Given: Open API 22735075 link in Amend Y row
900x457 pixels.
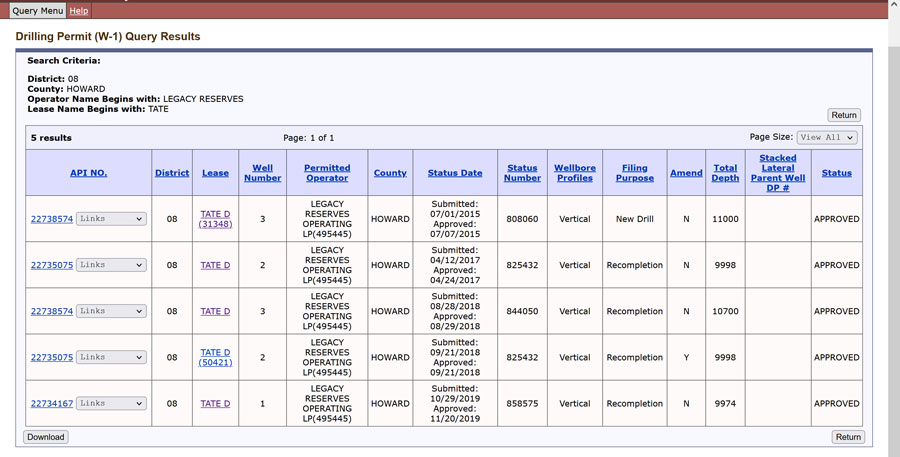Looking at the screenshot, I should (52, 357).
